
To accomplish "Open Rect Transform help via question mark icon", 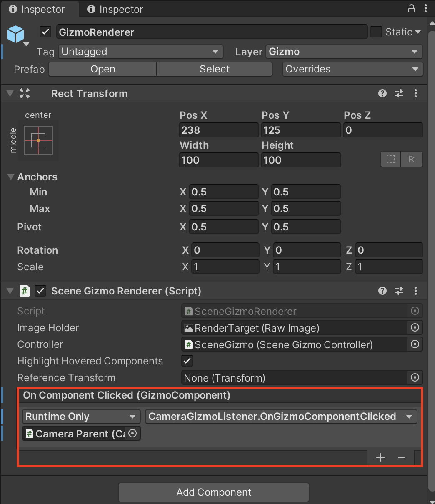I will click(382, 93).
